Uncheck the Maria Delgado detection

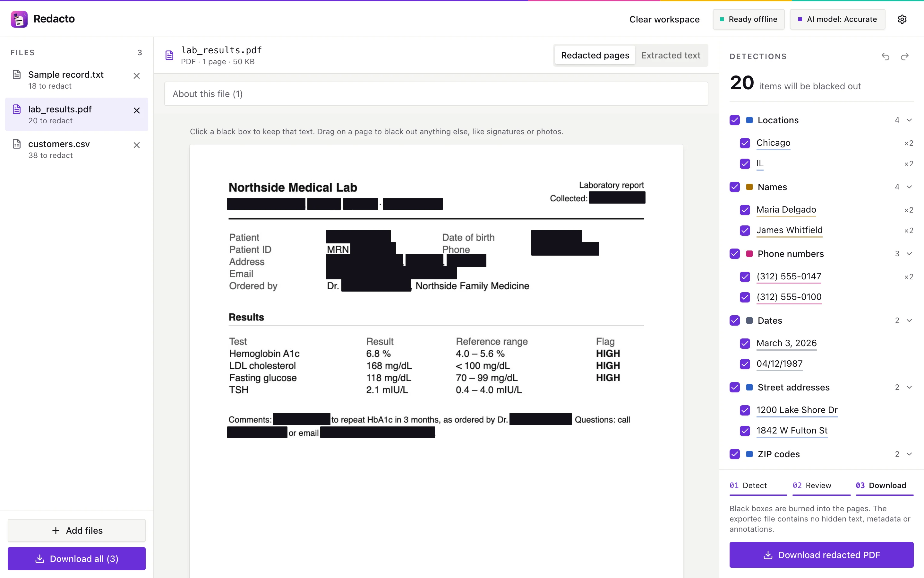(x=745, y=210)
